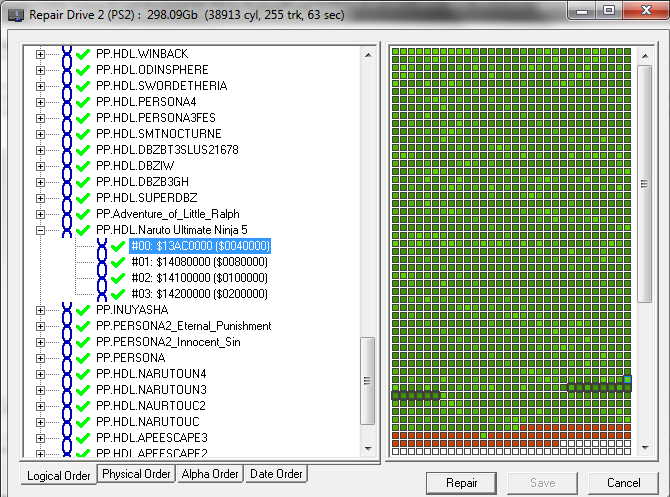The width and height of the screenshot is (670, 497).
Task: Click the green checkmark of PP.HDL.APEESCAPE3
Action: pyautogui.click(x=82, y=438)
